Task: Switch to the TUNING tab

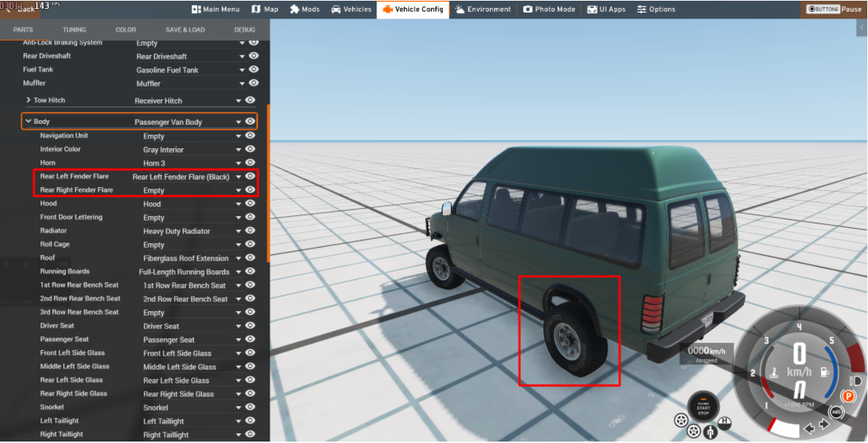Action: point(74,30)
